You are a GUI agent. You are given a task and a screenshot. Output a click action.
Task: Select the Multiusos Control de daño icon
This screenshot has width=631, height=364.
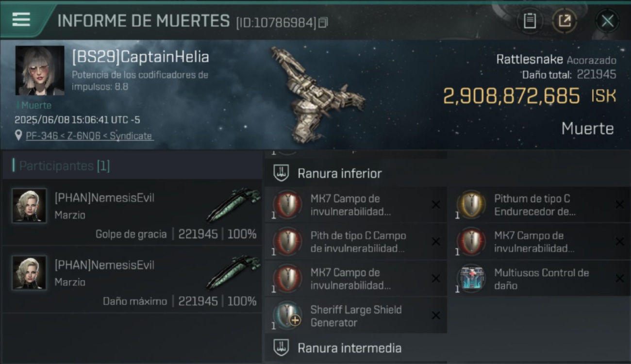tap(471, 279)
